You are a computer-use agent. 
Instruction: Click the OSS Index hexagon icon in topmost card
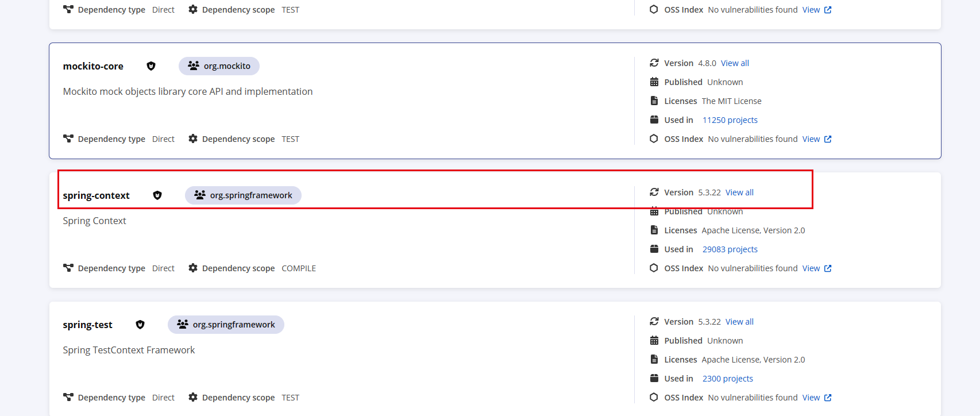654,9
